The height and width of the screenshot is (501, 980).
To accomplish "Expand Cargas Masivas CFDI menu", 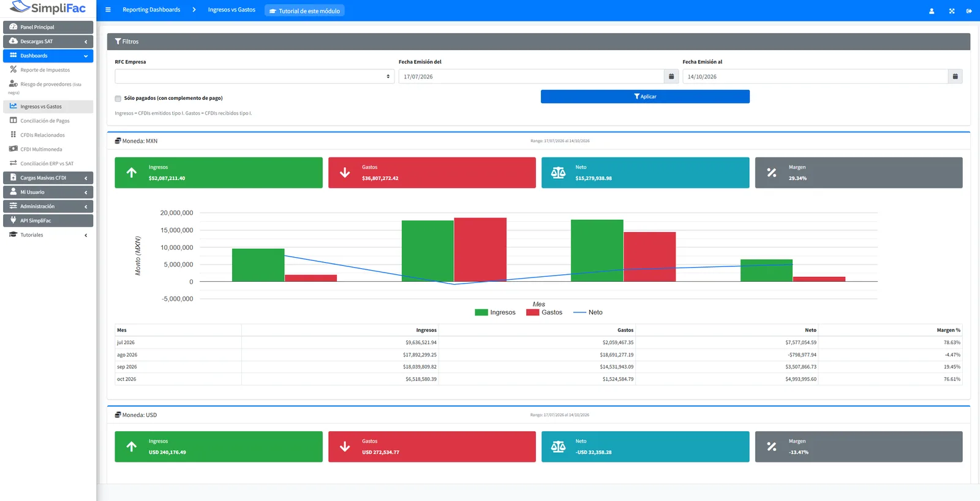I will [x=48, y=178].
